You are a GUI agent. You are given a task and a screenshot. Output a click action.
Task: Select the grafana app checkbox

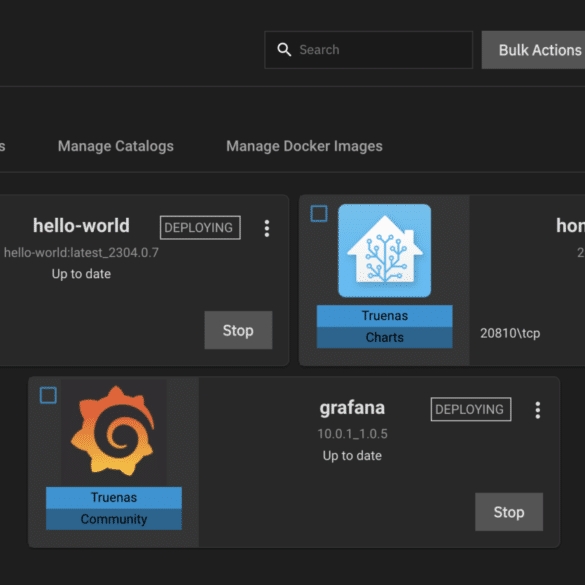tap(48, 395)
